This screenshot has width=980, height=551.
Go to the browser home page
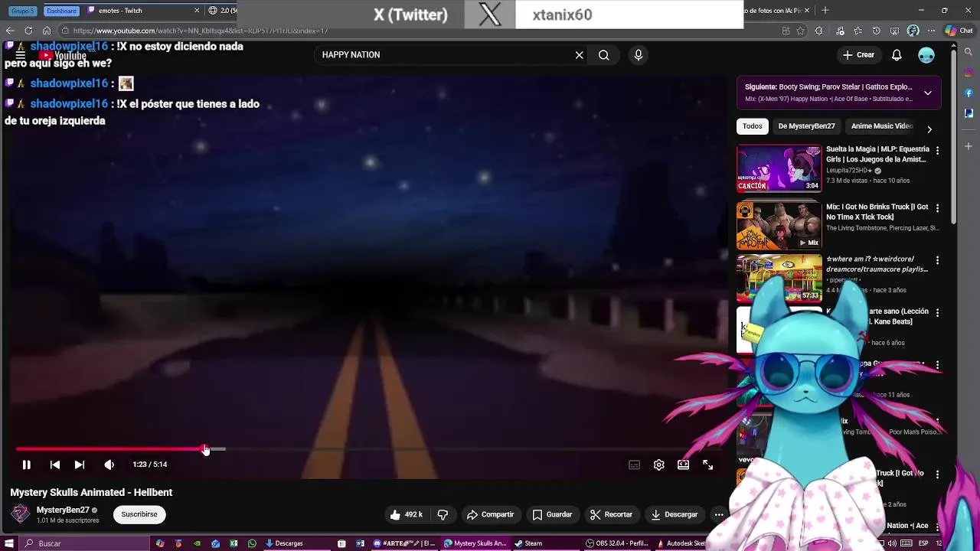(x=47, y=31)
